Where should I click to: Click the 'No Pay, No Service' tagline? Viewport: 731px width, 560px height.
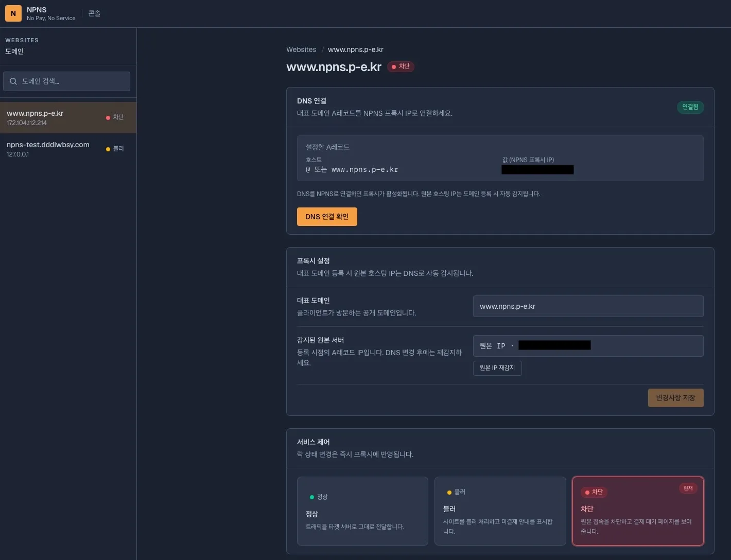[51, 18]
